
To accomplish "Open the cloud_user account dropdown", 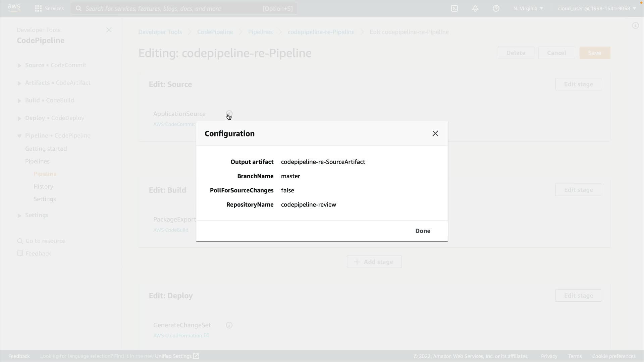I will pos(597,8).
